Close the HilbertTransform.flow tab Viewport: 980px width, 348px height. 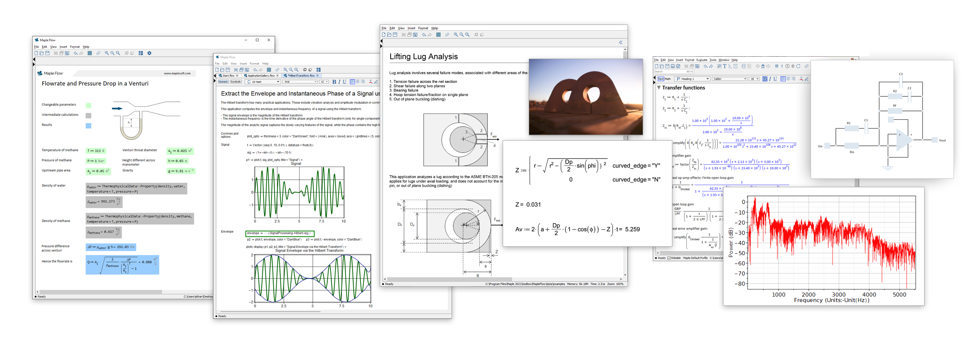(x=318, y=76)
